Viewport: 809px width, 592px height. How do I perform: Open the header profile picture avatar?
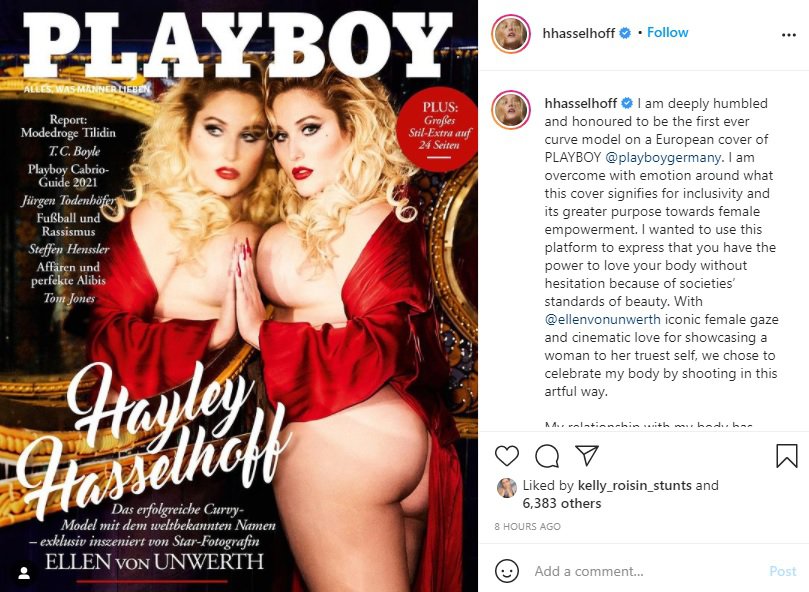(511, 34)
